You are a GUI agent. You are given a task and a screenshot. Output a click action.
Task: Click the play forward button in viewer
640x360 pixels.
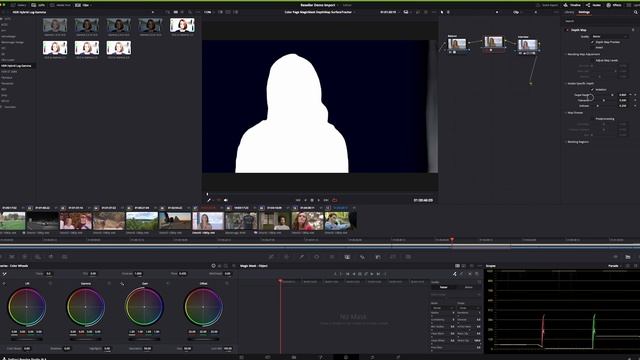point(319,200)
